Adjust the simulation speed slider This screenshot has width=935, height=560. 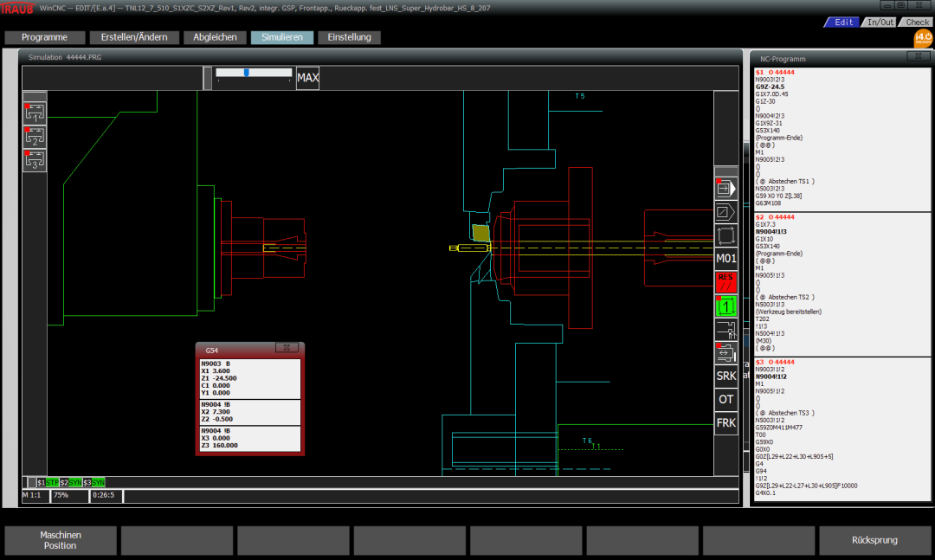point(247,73)
